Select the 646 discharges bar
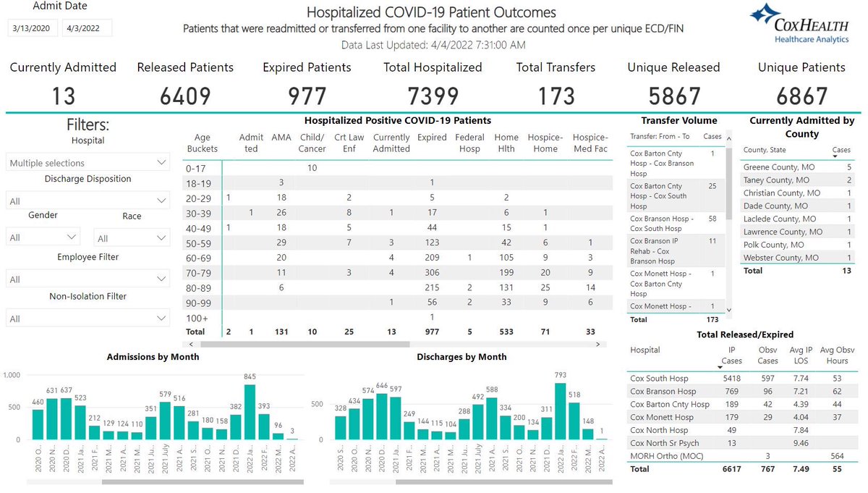 click(383, 418)
